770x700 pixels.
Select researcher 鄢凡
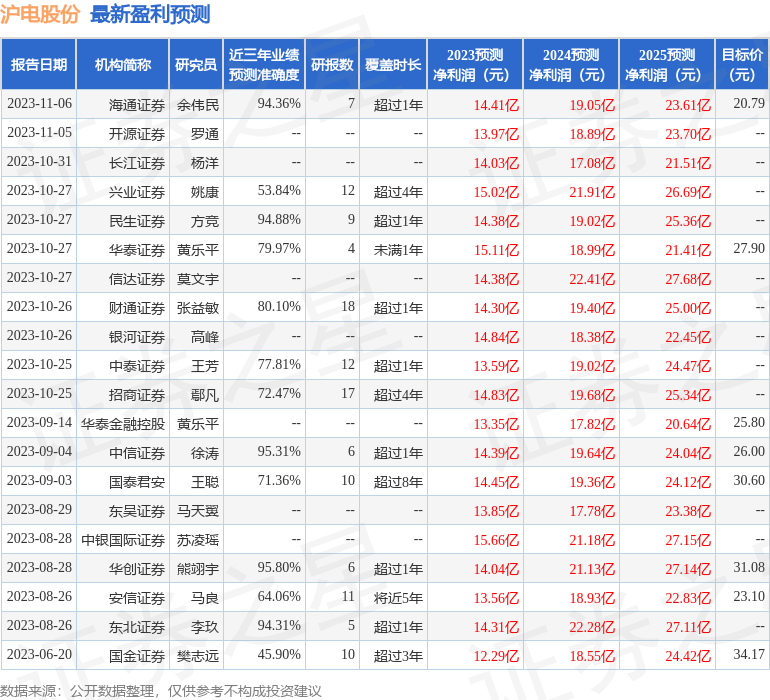click(x=205, y=394)
